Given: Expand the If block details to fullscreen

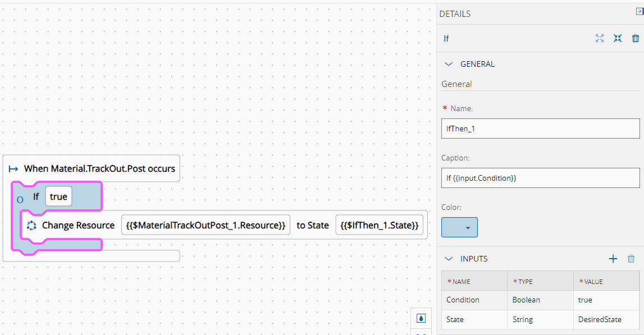Looking at the screenshot, I should [600, 38].
